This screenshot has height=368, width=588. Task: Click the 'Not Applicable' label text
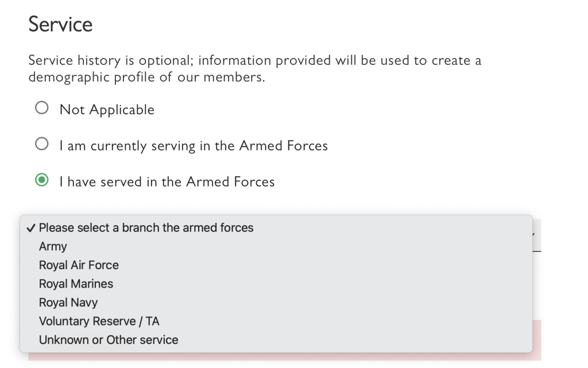click(107, 110)
